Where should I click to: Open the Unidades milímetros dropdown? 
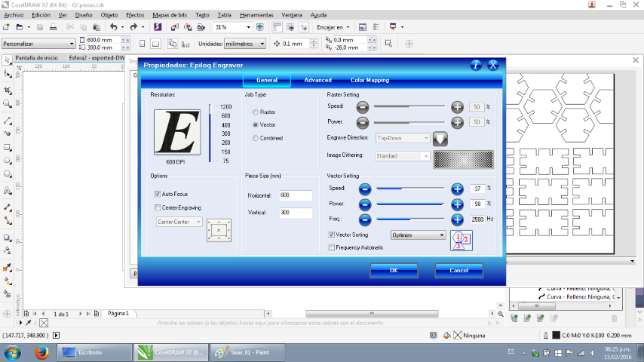[245, 44]
